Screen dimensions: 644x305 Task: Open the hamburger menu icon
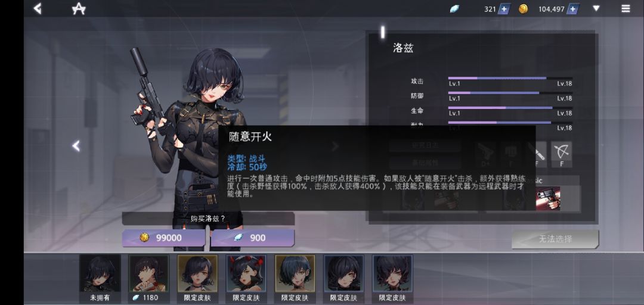pyautogui.click(x=626, y=8)
